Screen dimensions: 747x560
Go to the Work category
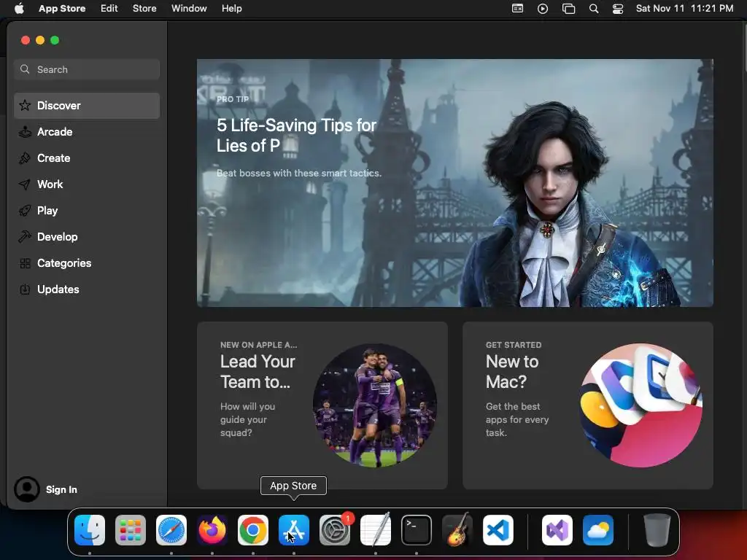tap(87, 184)
